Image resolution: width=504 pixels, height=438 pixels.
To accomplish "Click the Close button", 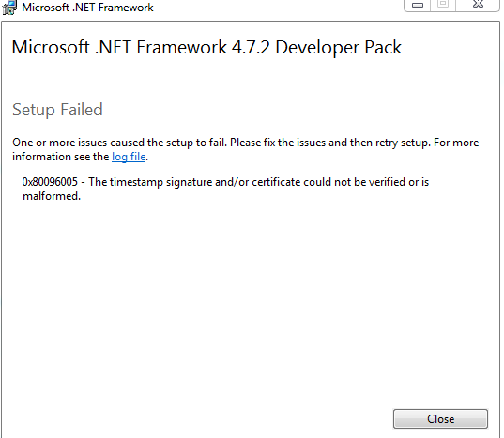I will coord(440,418).
